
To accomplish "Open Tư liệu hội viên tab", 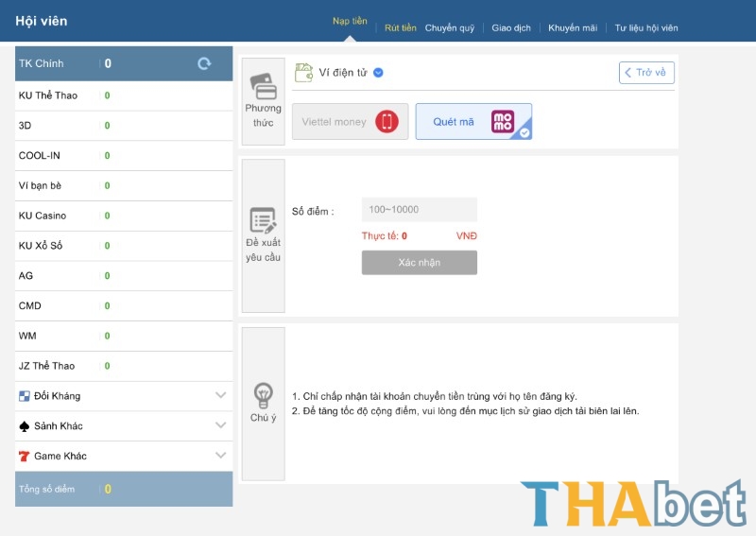I will point(646,28).
